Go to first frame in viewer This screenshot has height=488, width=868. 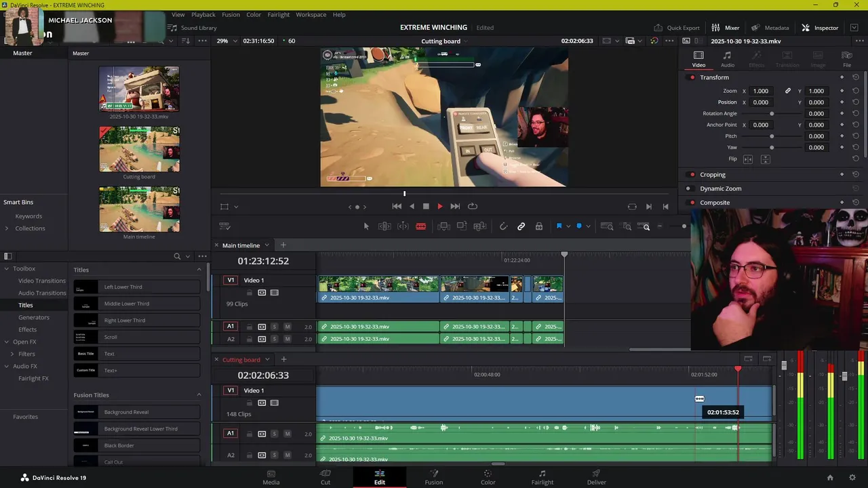click(x=397, y=206)
